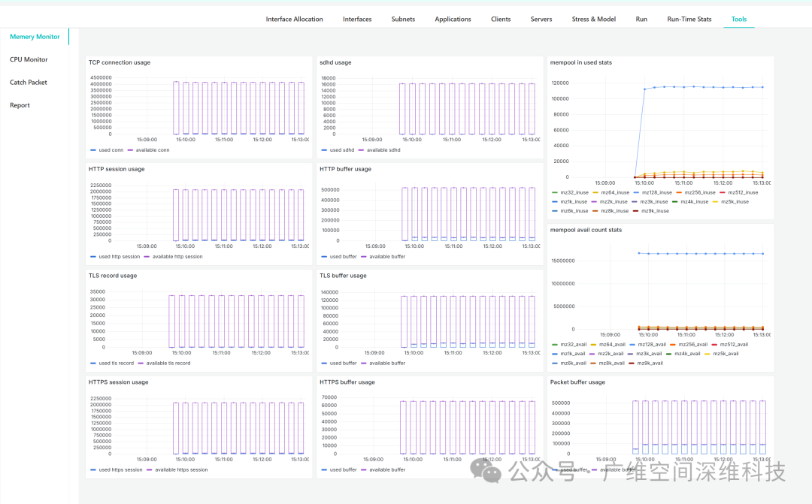Toggle the used http session series

pyautogui.click(x=115, y=257)
